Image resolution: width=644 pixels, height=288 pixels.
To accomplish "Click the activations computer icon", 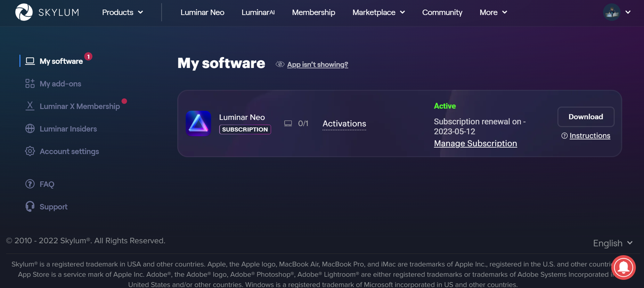I will pos(288,124).
